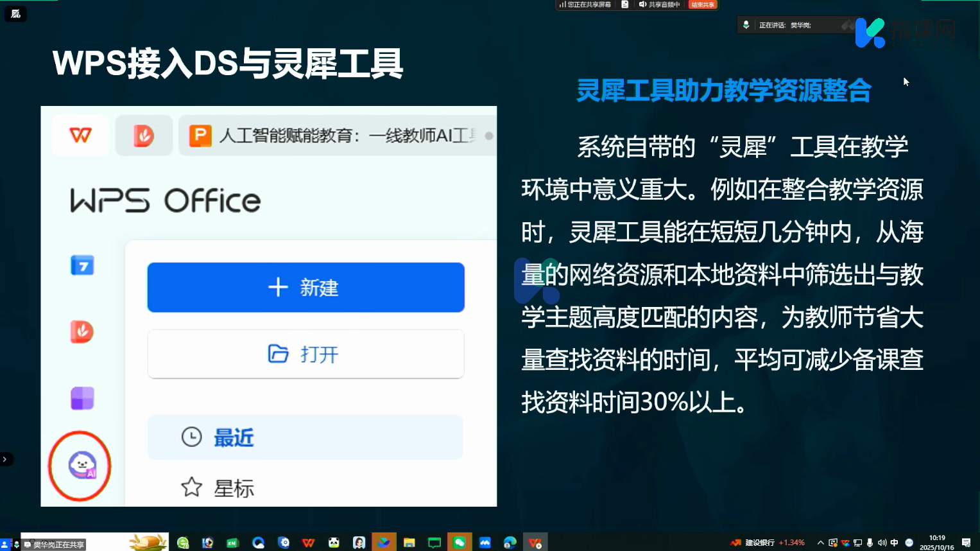980x551 pixels.
Task: Show hidden system tray icons
Action: pos(820,543)
